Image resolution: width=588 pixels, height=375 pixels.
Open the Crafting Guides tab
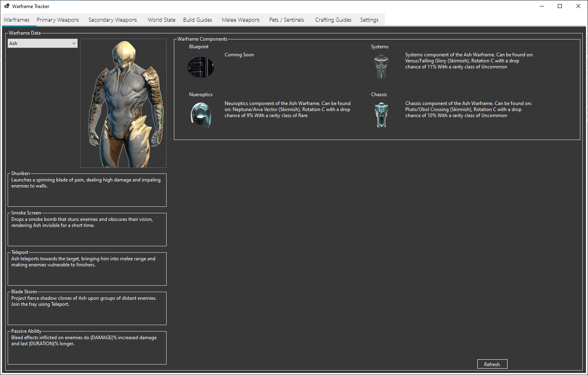click(x=333, y=19)
